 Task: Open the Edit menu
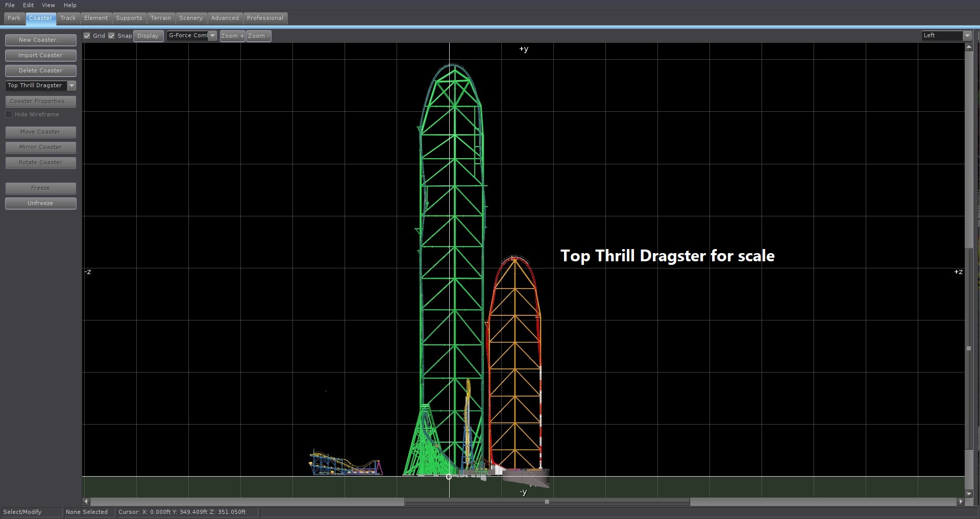coord(29,5)
